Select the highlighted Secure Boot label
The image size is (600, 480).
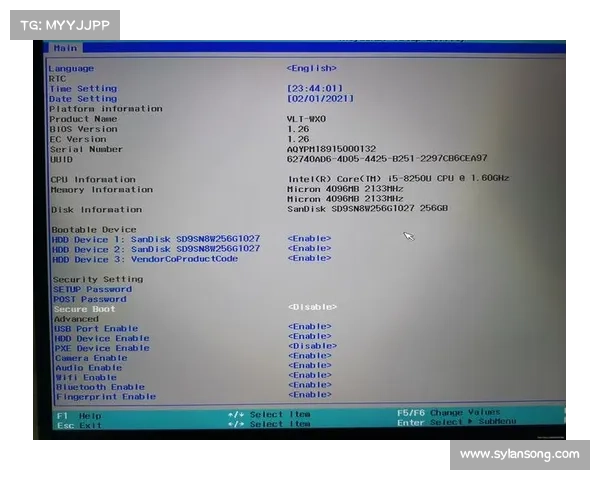(x=84, y=309)
